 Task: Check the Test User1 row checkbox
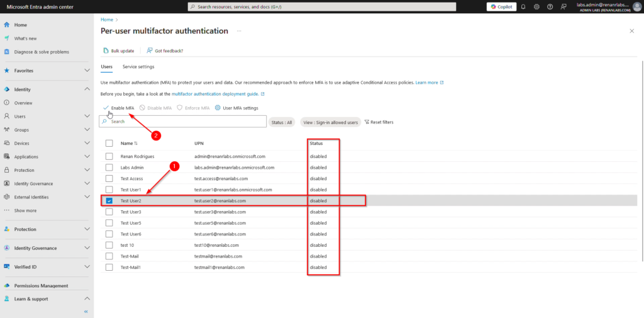click(x=109, y=190)
